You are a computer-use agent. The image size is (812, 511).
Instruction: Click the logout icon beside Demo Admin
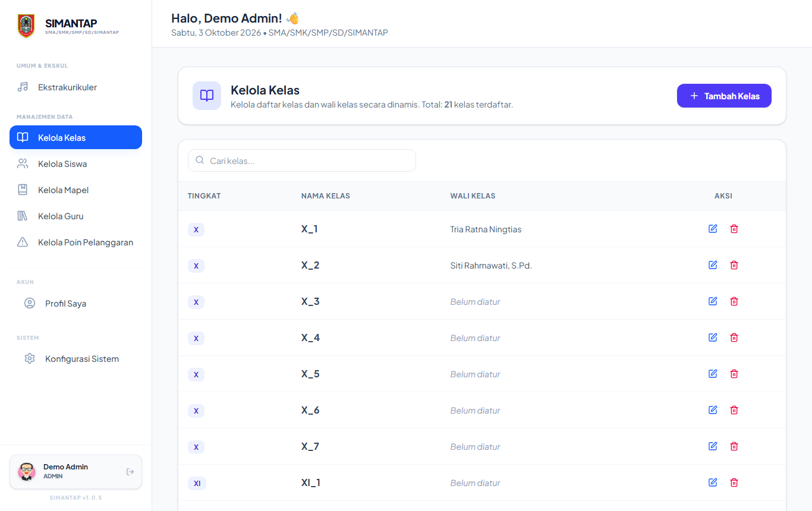click(130, 472)
